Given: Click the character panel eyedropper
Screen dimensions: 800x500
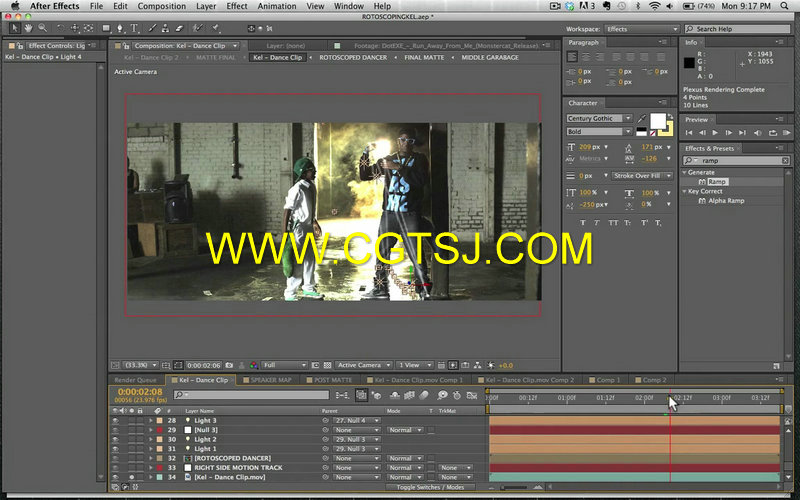Looking at the screenshot, I should 641,119.
